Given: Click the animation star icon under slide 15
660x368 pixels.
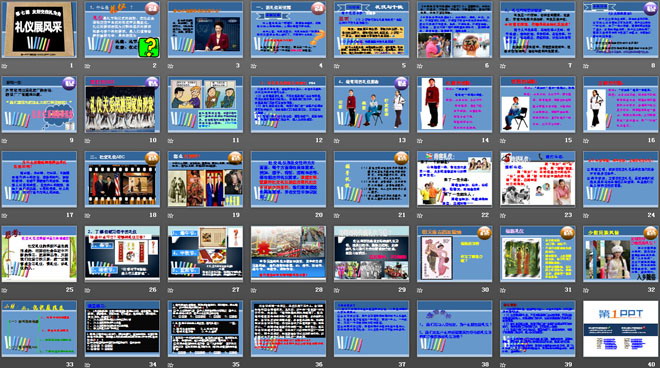Looking at the screenshot, I should [x=503, y=141].
